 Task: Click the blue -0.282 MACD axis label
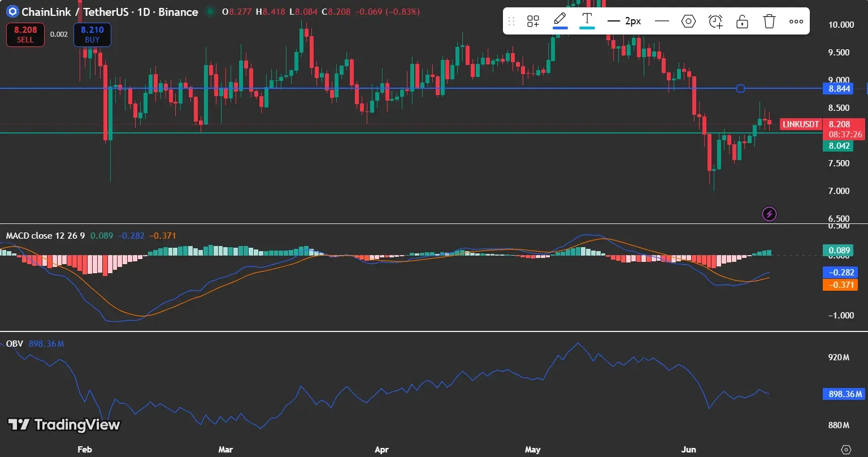pyautogui.click(x=839, y=272)
